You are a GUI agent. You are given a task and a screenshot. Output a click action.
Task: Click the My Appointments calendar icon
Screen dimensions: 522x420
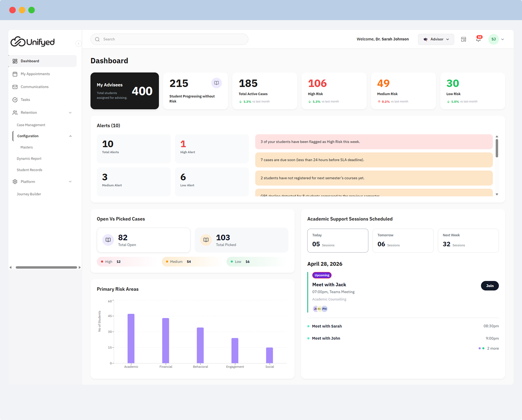[15, 74]
